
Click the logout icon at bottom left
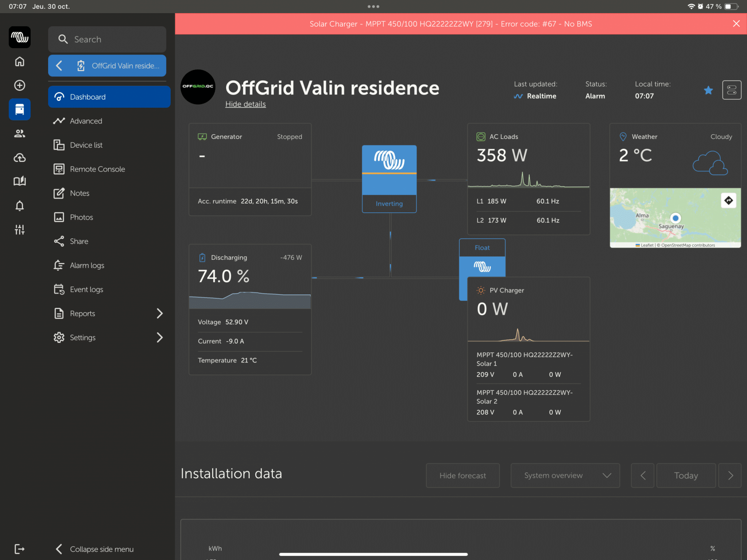tap(20, 549)
